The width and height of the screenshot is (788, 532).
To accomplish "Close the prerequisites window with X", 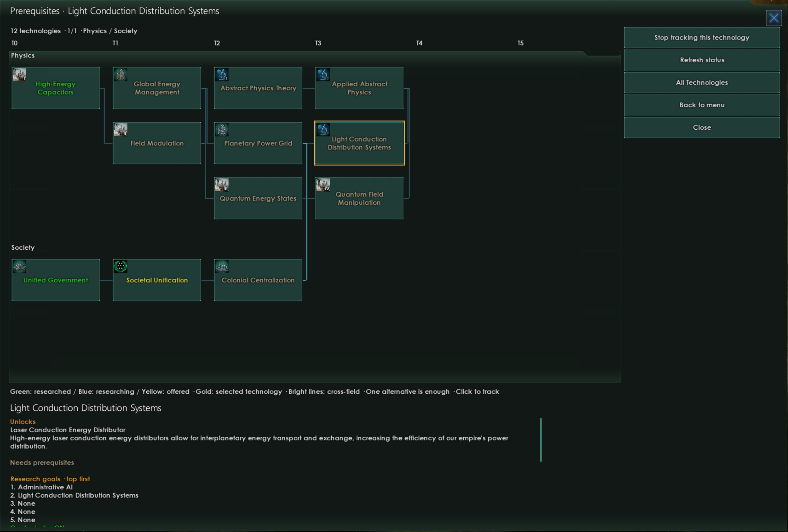I will point(774,18).
